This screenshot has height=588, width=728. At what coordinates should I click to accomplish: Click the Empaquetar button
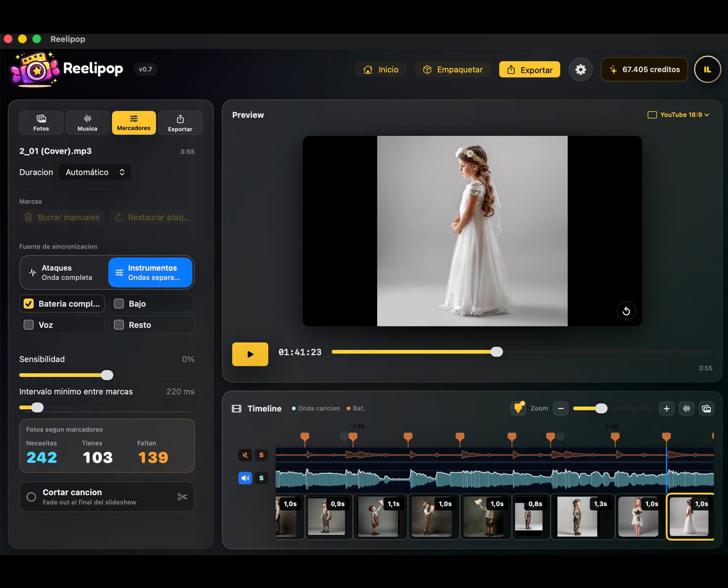point(452,70)
